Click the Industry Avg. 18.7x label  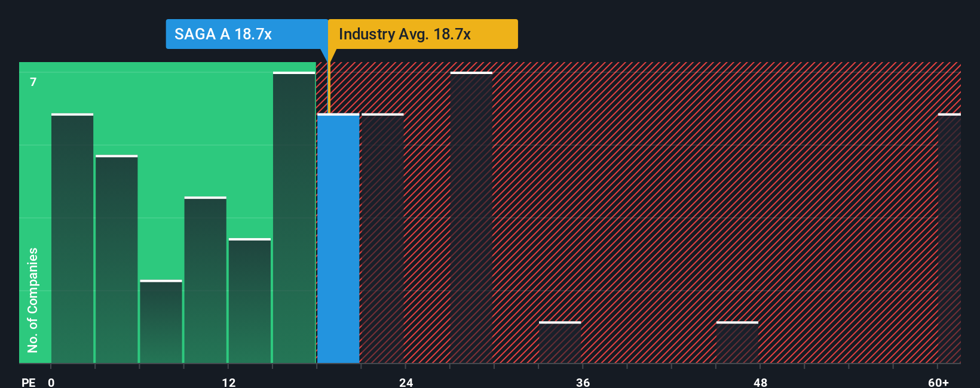click(x=423, y=34)
